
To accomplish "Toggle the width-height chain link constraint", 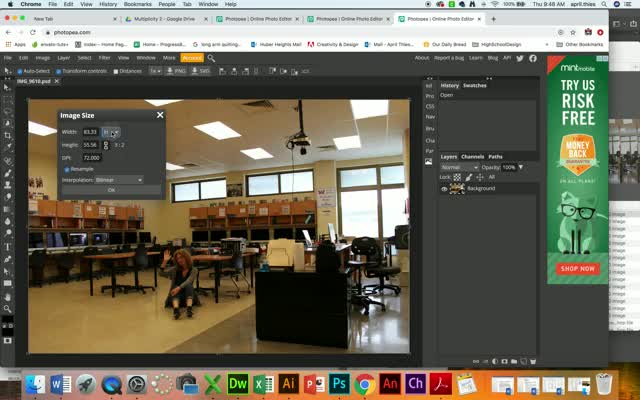I will [106, 145].
